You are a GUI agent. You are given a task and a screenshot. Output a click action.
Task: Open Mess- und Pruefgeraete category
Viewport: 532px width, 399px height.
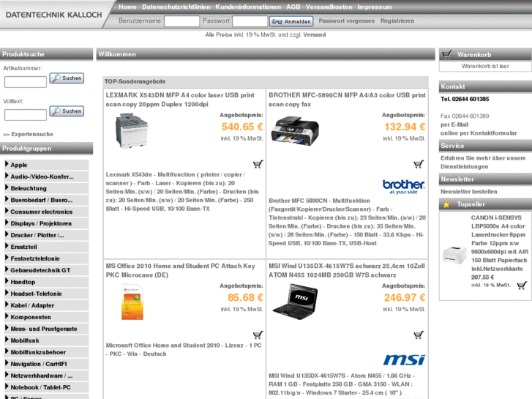[x=44, y=329]
